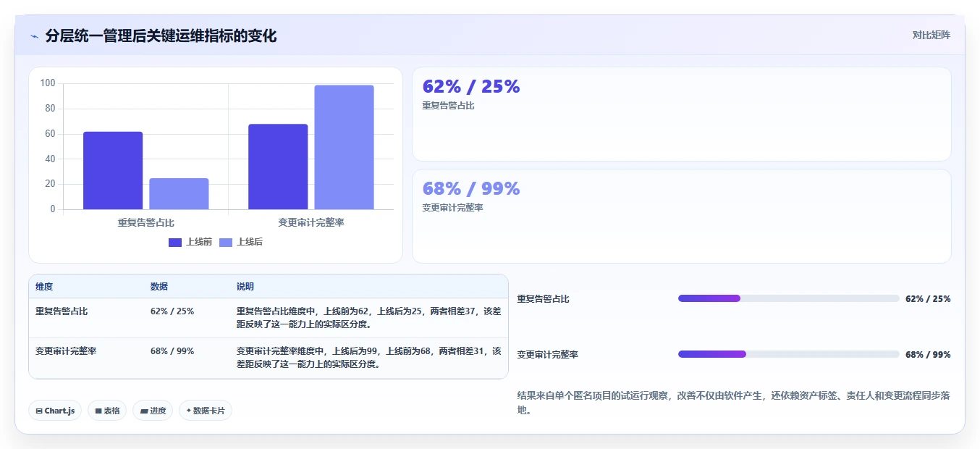Click the 62% / 25% progress value
The image size is (980, 449).
(x=928, y=299)
